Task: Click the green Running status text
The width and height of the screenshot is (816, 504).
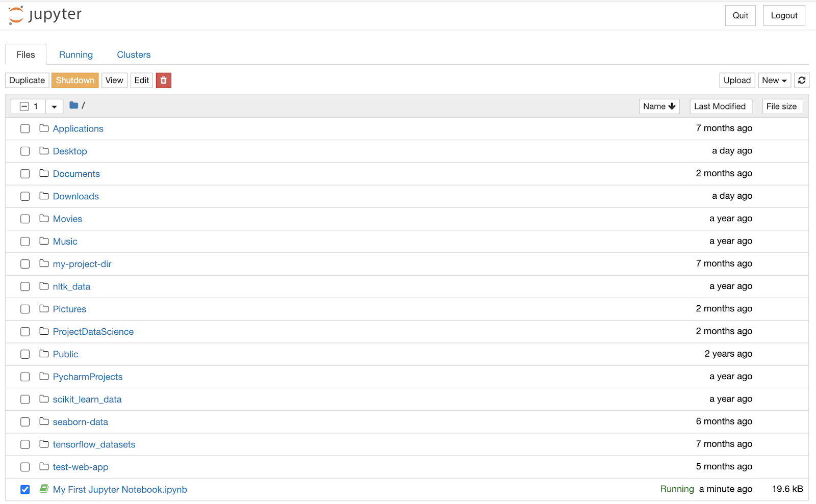Action: point(677,489)
